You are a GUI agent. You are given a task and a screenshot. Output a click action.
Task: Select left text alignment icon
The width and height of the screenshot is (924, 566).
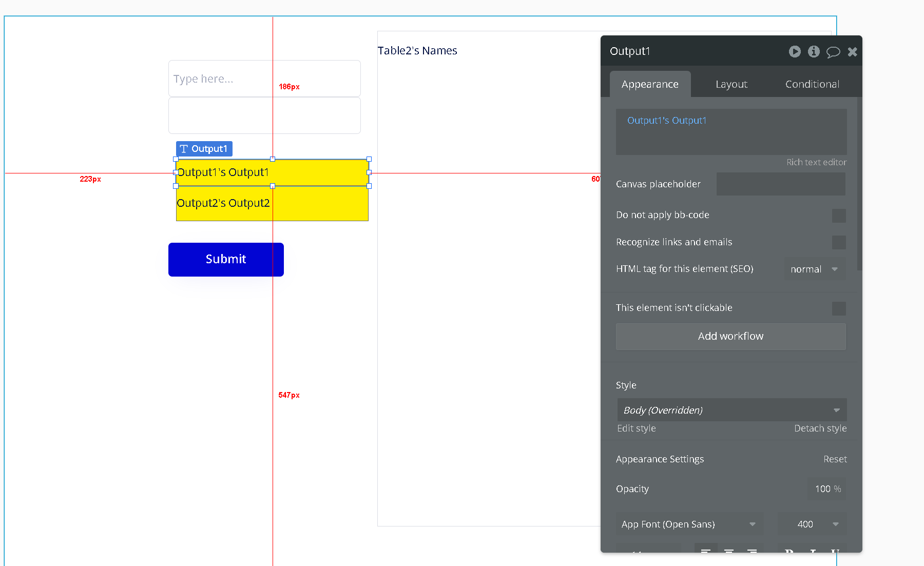click(706, 550)
